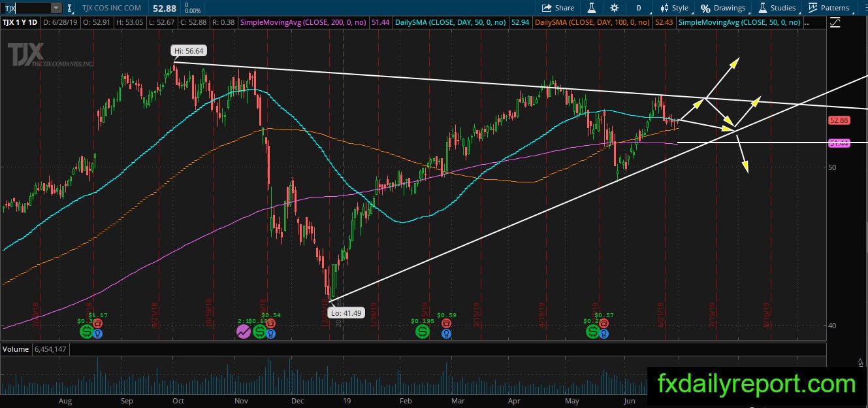Open the Studies menu

777,8
